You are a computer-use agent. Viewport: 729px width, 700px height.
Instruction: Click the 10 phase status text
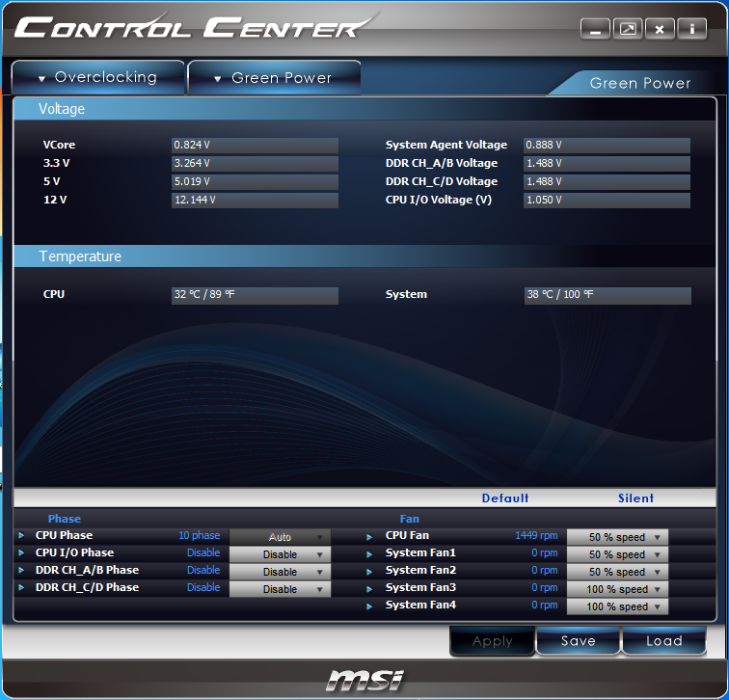tap(200, 535)
